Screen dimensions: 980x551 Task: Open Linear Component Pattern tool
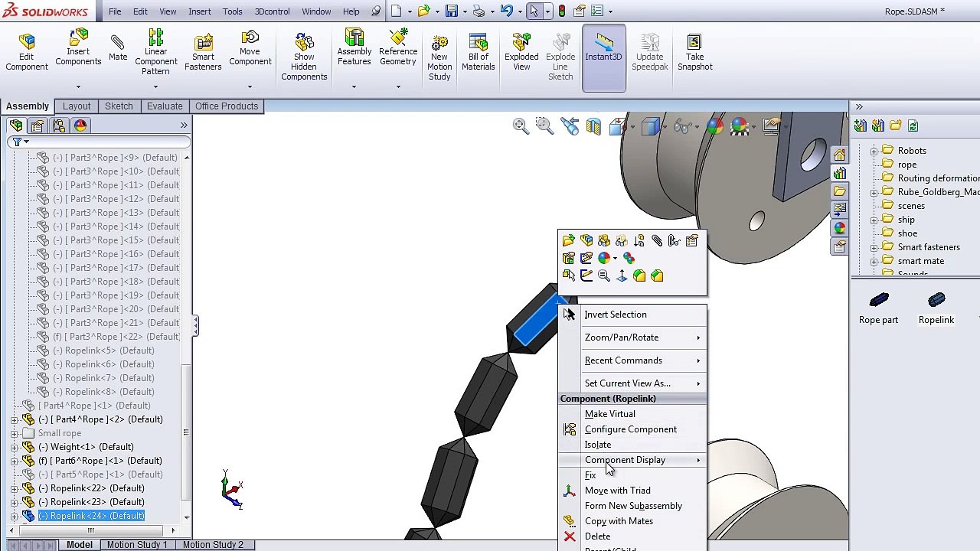[x=155, y=52]
